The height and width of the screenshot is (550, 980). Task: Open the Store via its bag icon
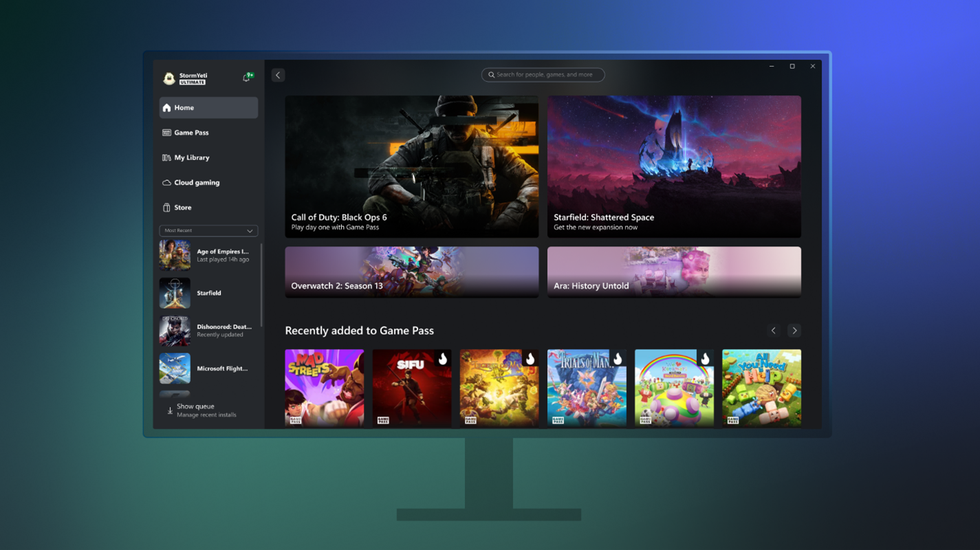pyautogui.click(x=166, y=207)
